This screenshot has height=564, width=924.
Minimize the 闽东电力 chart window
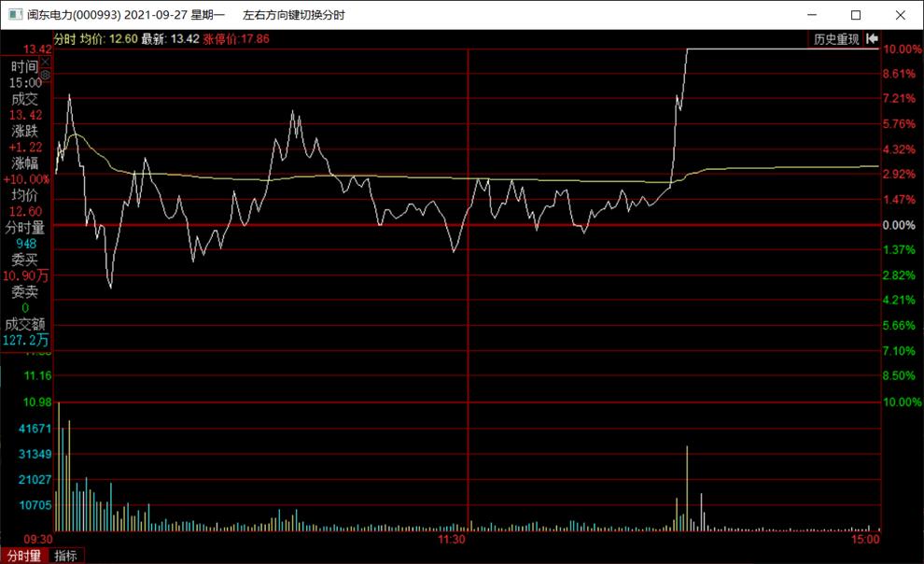(812, 15)
